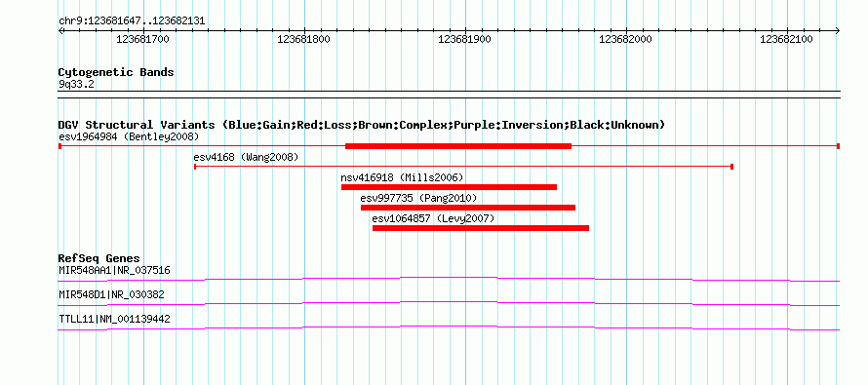Select the DGV Structural Variants track title
This screenshot has width=868, height=385.
click(x=362, y=125)
